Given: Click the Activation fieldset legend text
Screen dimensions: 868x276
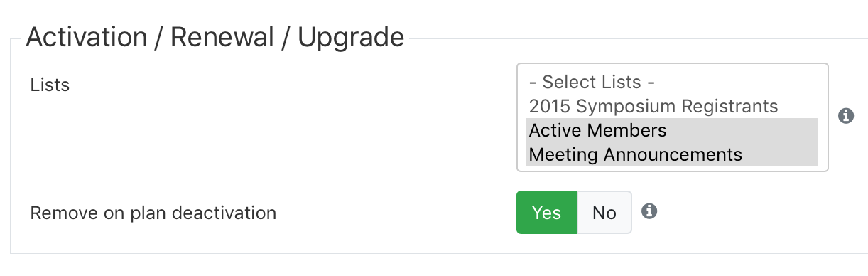Looking at the screenshot, I should [215, 37].
